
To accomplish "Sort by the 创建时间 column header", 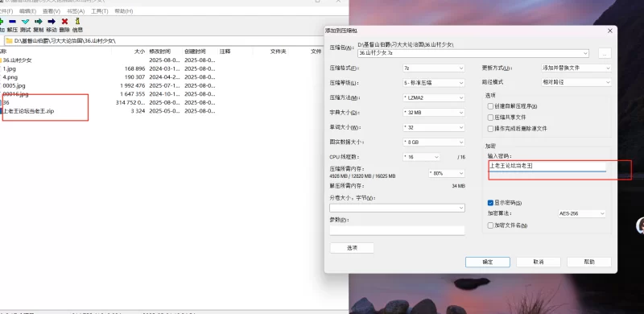I will [195, 52].
